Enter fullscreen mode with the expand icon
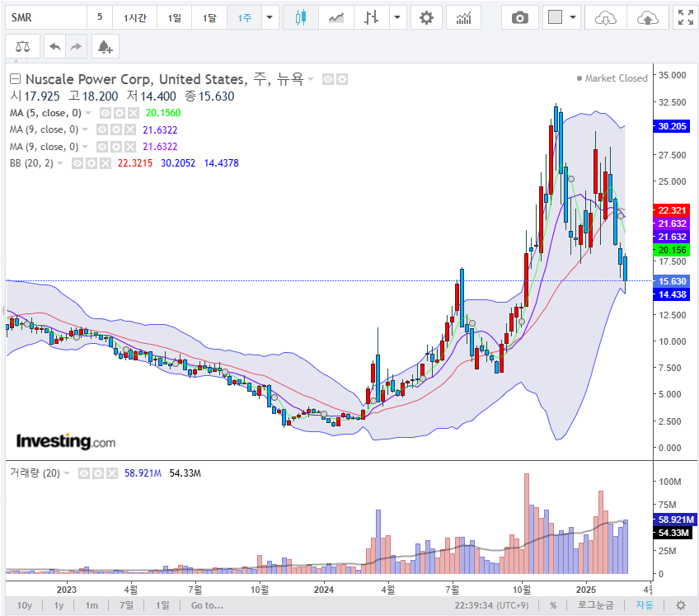Screen dimensions: 699x616 coord(685,18)
